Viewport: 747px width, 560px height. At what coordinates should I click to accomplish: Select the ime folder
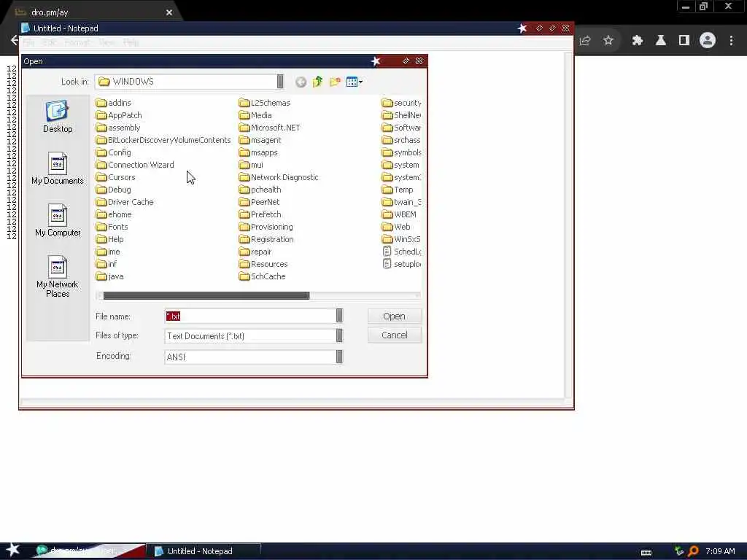[108, 252]
